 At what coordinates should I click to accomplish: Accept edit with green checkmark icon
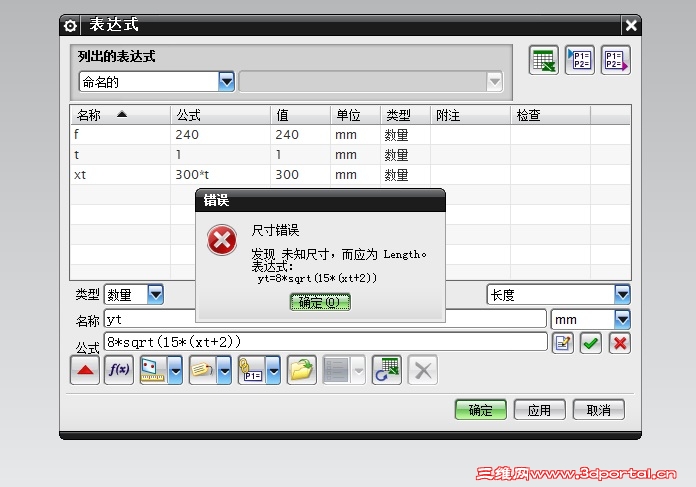591,343
